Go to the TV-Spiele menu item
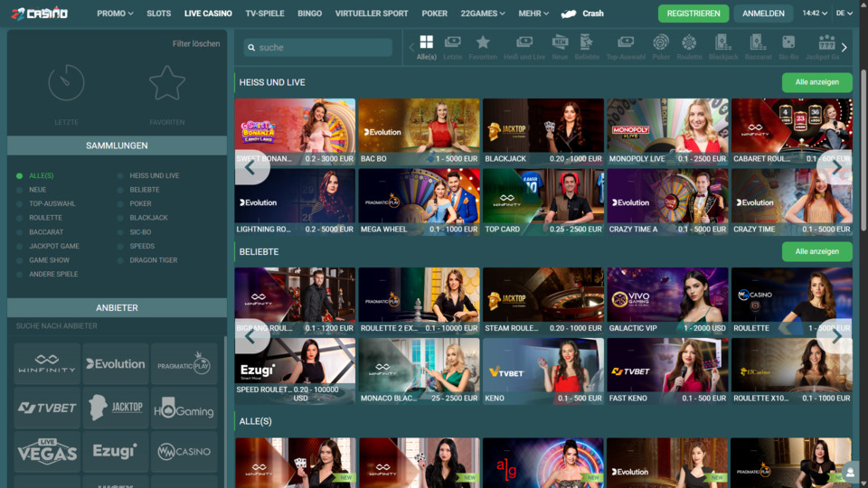868x488 pixels. pyautogui.click(x=264, y=14)
